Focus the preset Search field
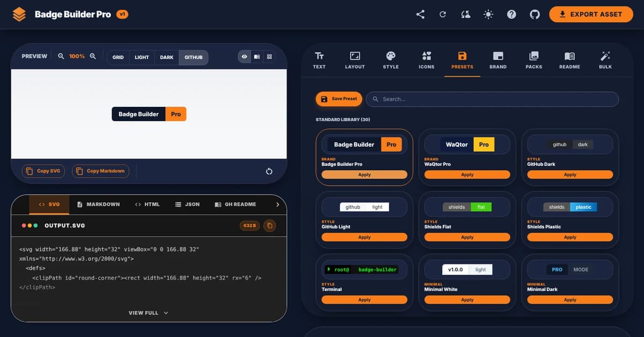This screenshot has width=644, height=337. click(x=492, y=99)
